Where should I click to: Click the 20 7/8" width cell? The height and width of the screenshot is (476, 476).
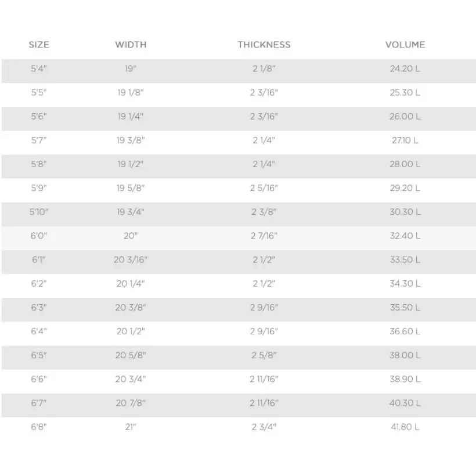click(x=131, y=403)
